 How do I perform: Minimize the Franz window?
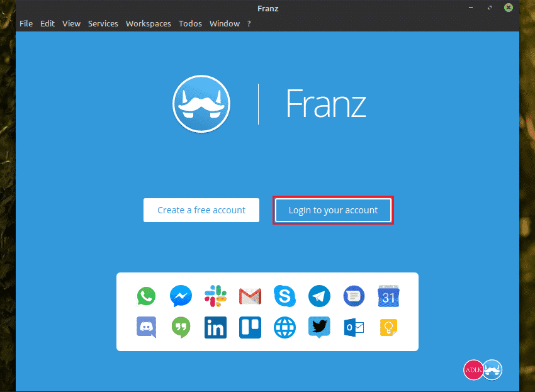[x=471, y=8]
